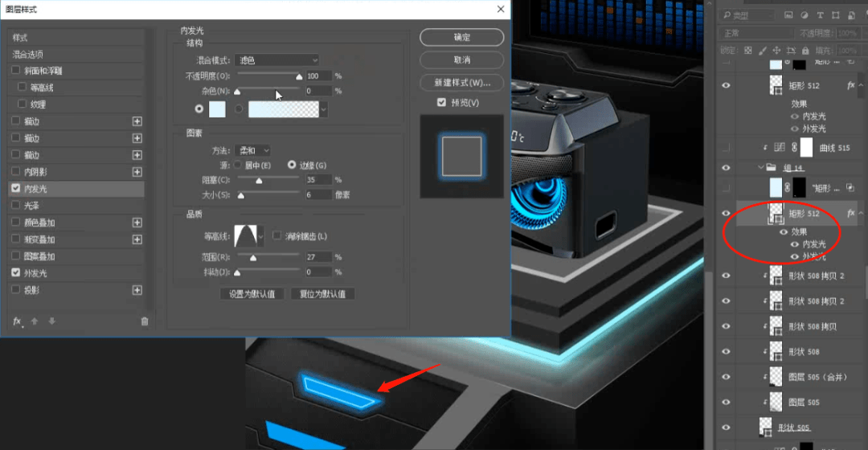Click the lock all padlock icon

pos(805,51)
